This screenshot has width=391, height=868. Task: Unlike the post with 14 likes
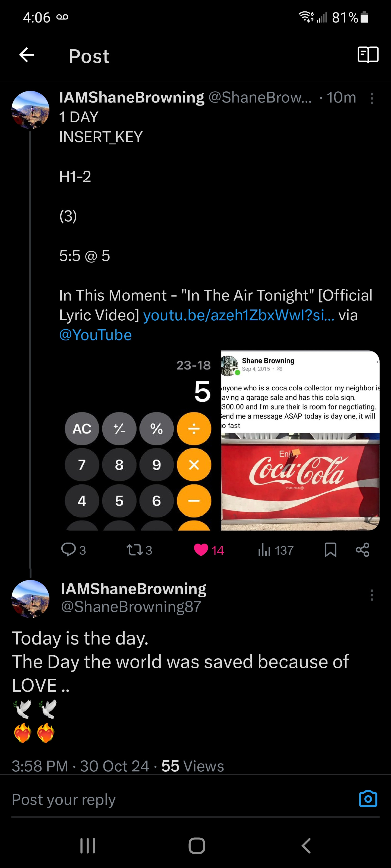201,550
